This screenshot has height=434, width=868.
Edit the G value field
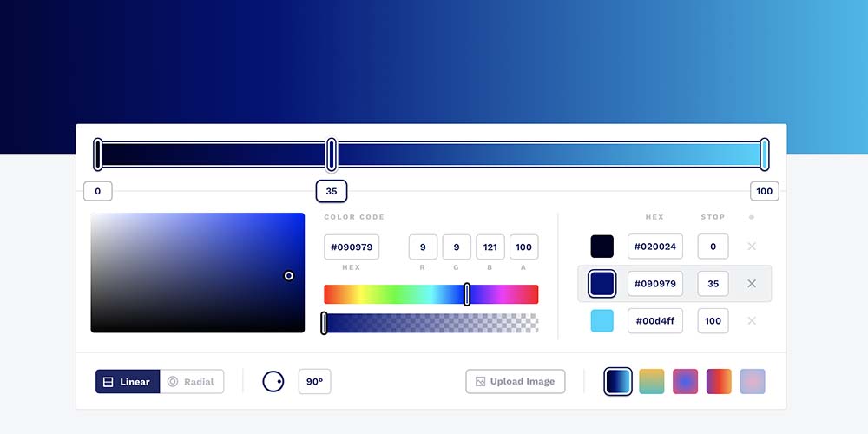click(x=457, y=247)
